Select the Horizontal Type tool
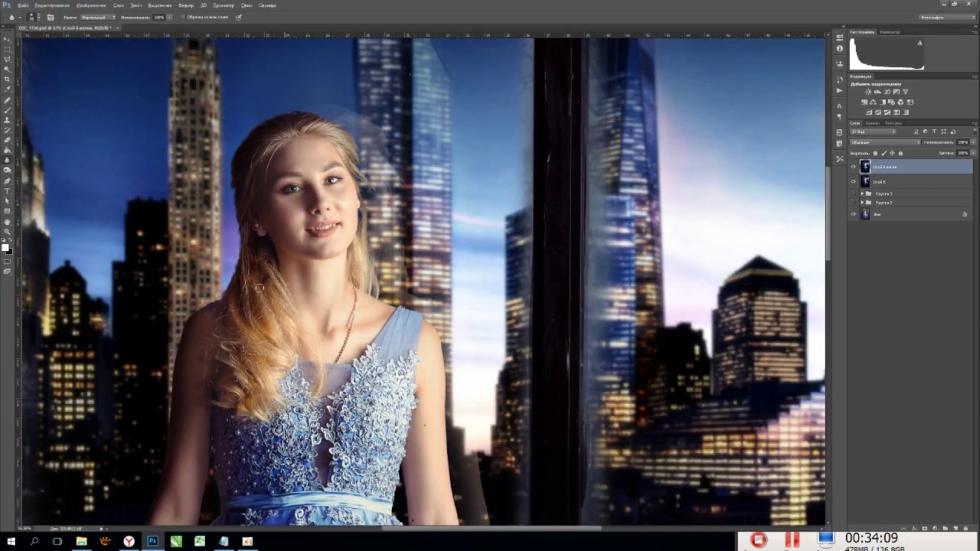The height and width of the screenshot is (551, 980). [8, 191]
